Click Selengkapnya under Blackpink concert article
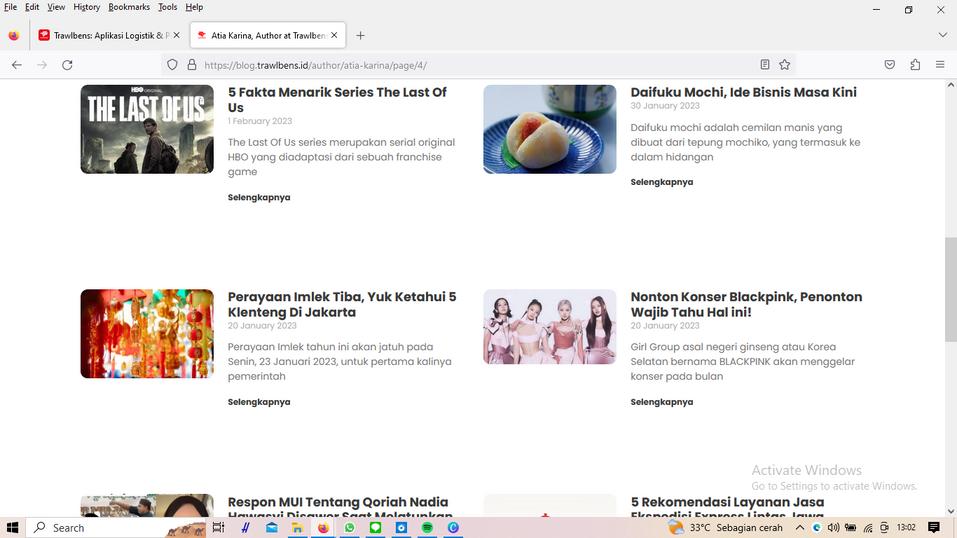 (x=662, y=402)
